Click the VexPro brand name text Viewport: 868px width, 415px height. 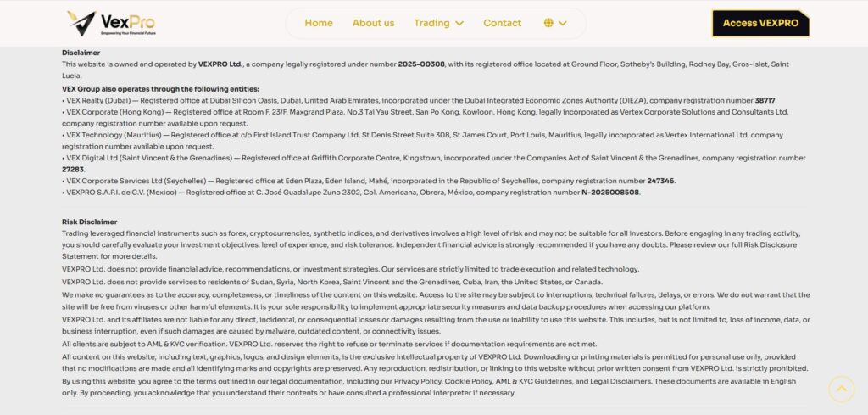click(x=127, y=20)
